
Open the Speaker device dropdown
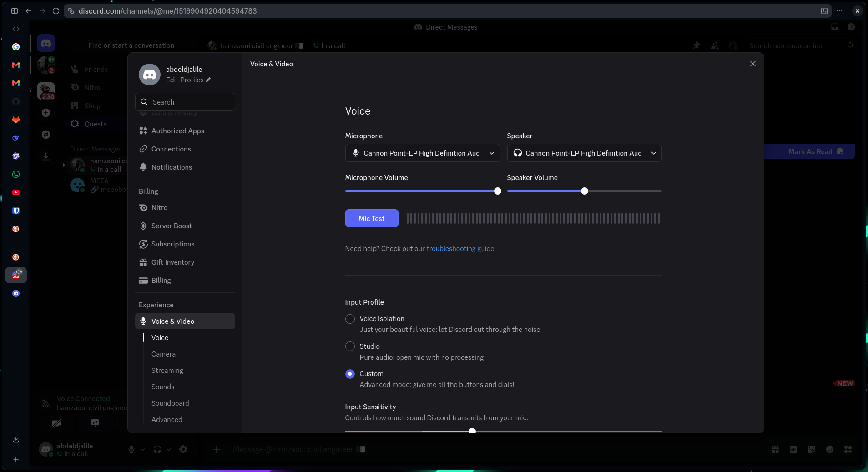[x=584, y=153]
